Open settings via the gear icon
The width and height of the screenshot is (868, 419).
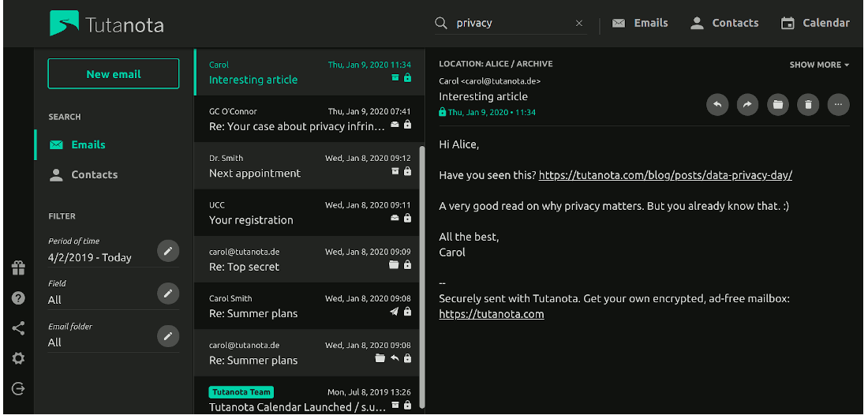(x=18, y=358)
